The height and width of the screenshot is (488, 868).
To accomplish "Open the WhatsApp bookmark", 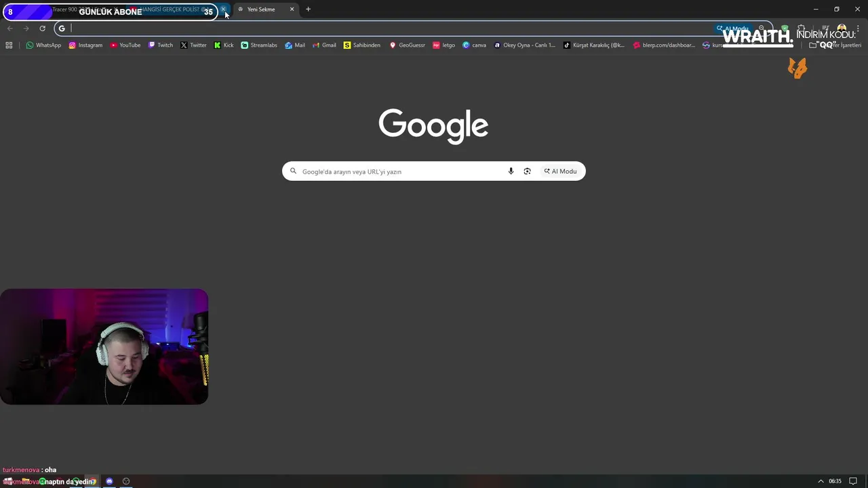I will 43,45.
